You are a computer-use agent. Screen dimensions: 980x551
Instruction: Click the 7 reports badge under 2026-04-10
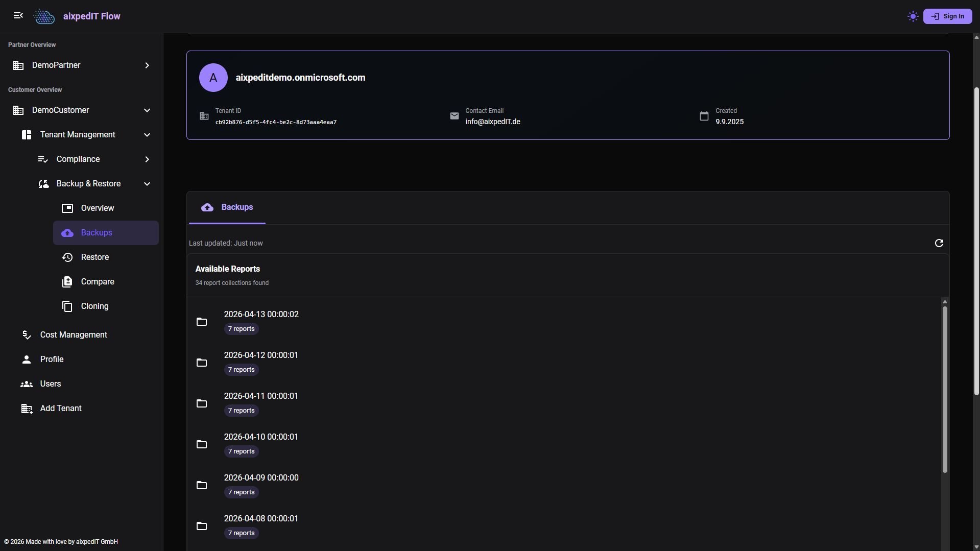pyautogui.click(x=241, y=451)
